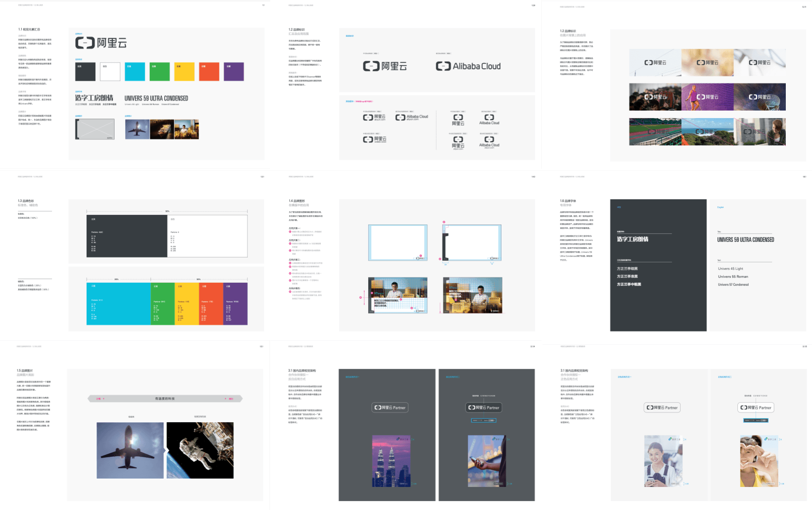Open the night city photo on 1.1 page

click(x=162, y=129)
